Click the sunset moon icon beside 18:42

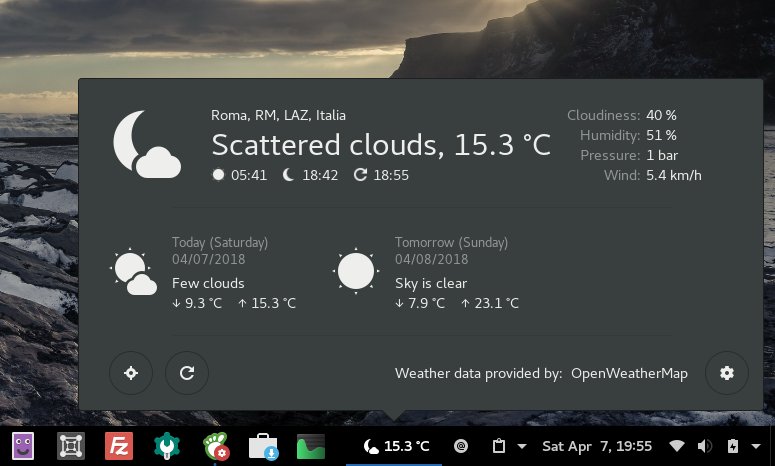(289, 175)
